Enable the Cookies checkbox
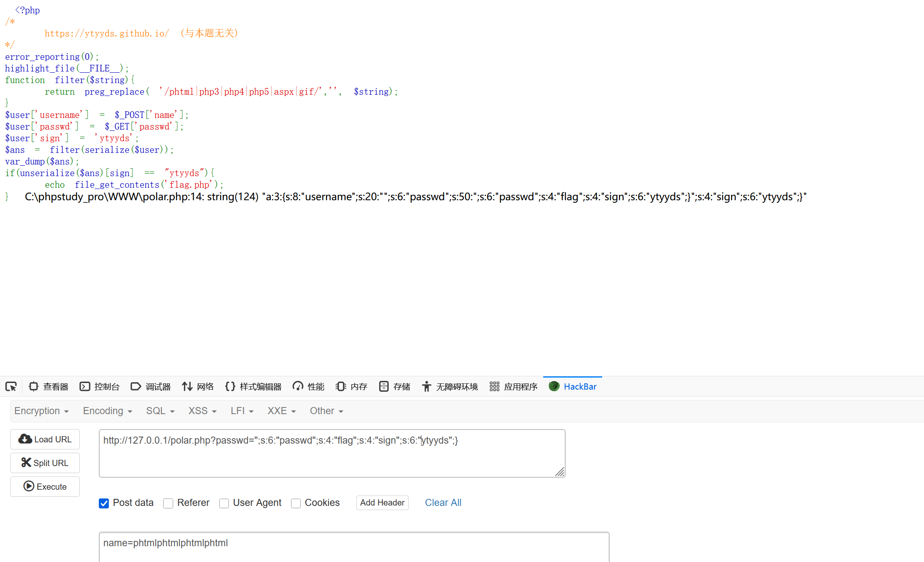Screen dimensions: 924x562 [x=296, y=503]
